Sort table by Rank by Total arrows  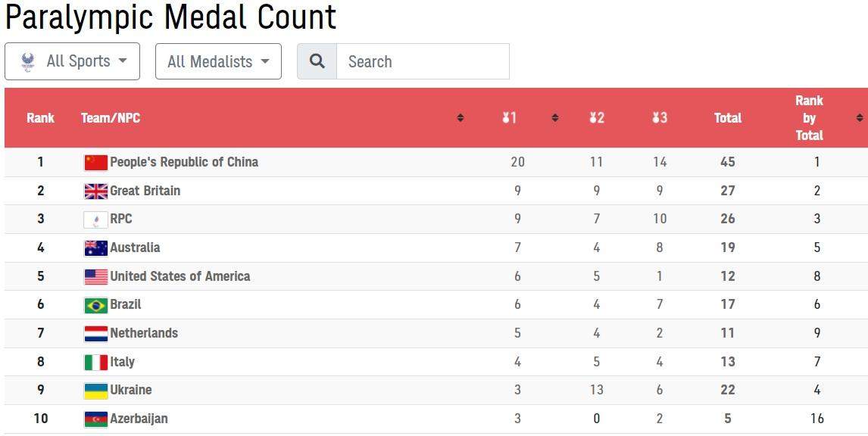[x=859, y=118]
